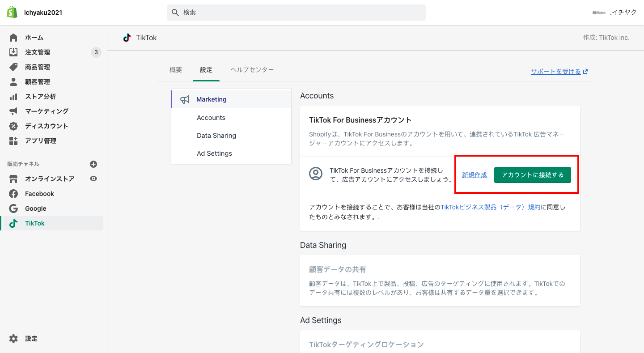
Task: Click the Customers person icon (顧客管理)
Action: pyautogui.click(x=13, y=82)
